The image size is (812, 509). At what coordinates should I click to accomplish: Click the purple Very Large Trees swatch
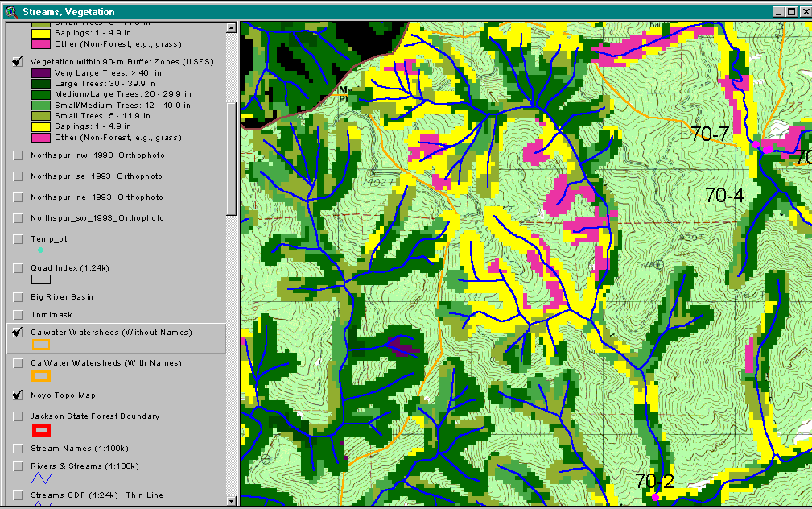41,73
